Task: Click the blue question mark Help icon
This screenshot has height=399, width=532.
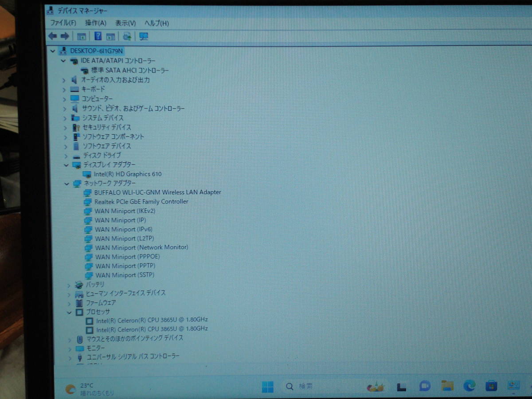Action: [98, 36]
